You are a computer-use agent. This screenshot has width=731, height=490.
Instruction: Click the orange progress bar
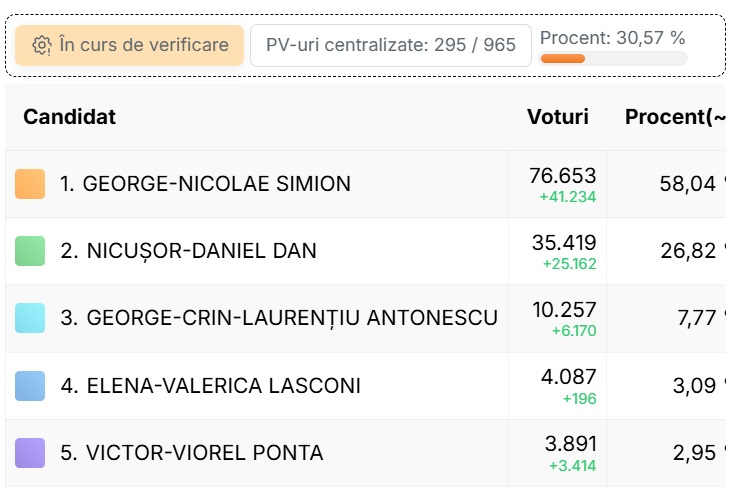[563, 59]
